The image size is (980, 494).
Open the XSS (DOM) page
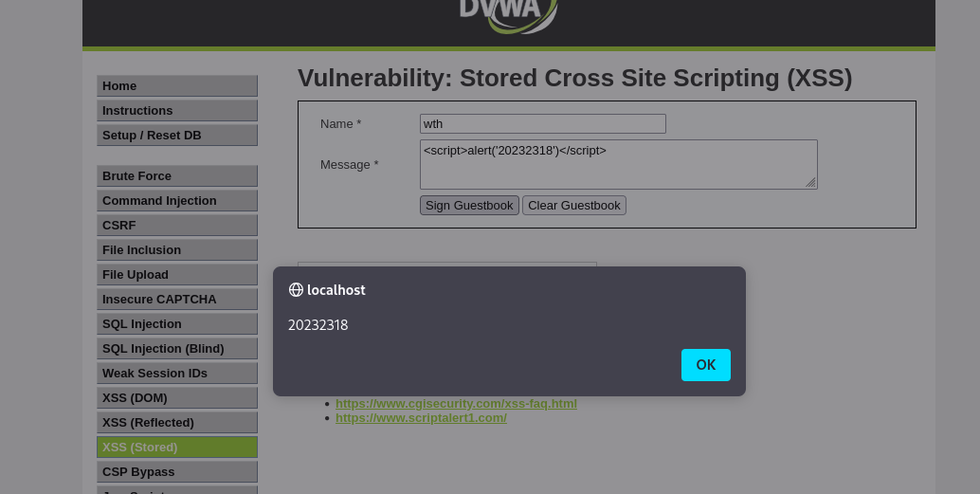click(x=177, y=397)
